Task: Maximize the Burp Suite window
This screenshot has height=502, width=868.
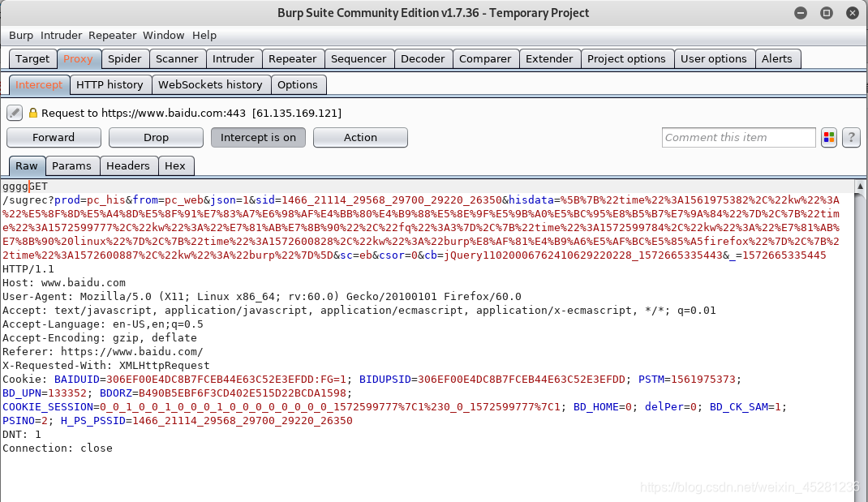Action: coord(827,13)
